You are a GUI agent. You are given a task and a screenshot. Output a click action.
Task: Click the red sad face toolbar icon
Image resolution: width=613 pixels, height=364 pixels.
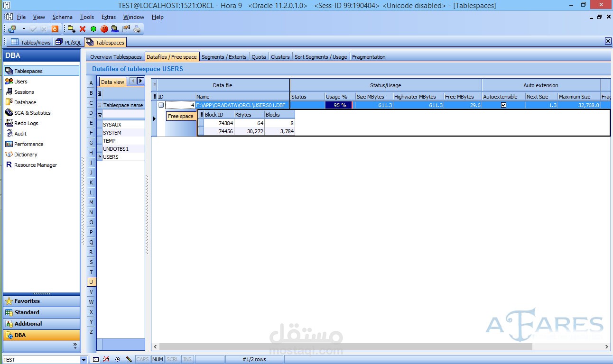[104, 29]
